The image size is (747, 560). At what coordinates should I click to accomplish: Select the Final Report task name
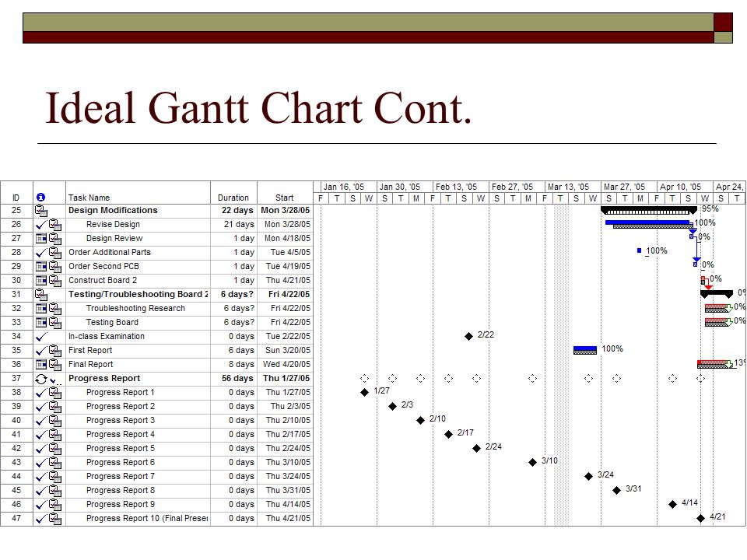coord(91,365)
